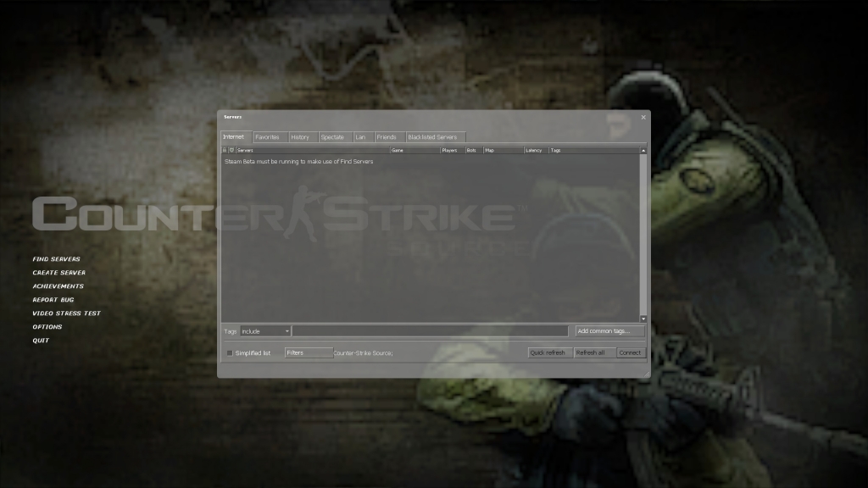Focus the Tags text input field

[x=430, y=331]
